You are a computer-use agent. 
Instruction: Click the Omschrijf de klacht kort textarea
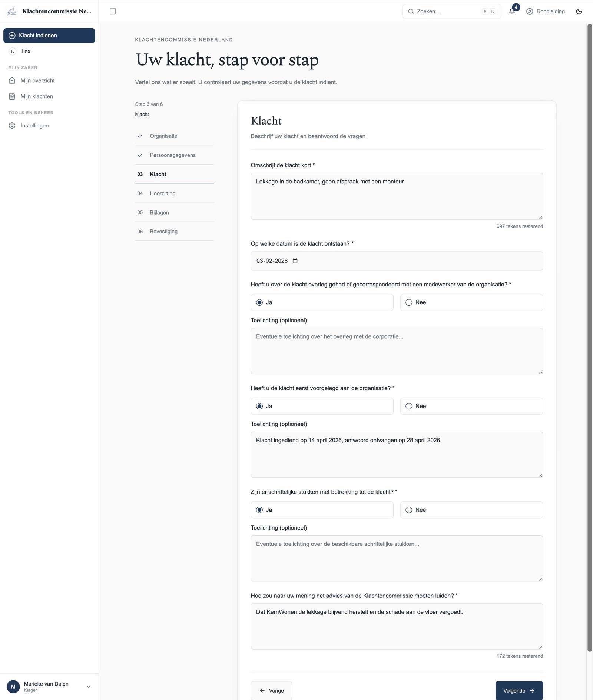pos(397,196)
